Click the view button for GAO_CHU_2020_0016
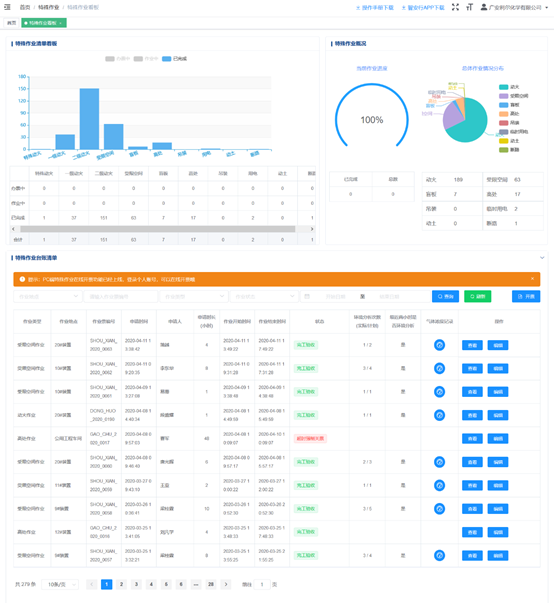 click(472, 532)
